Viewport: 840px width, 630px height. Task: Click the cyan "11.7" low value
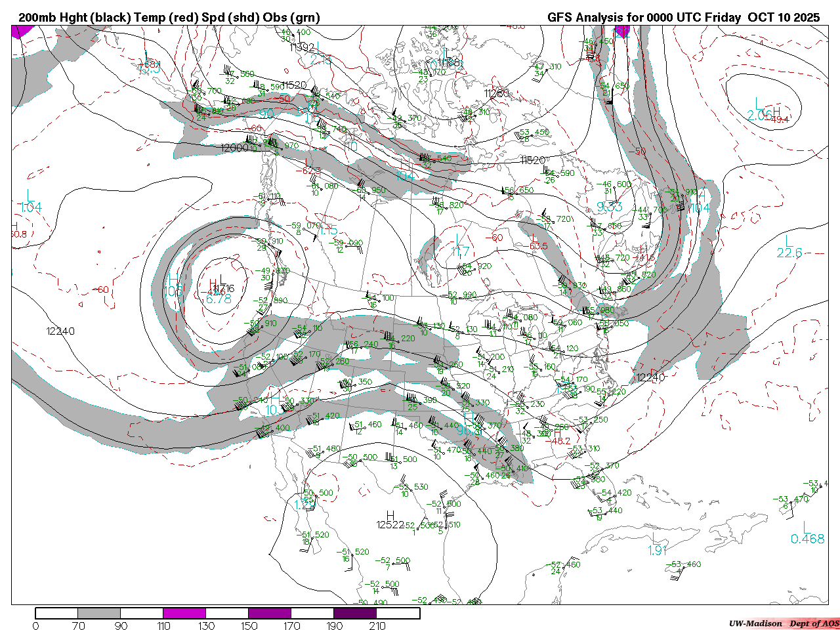tap(461, 252)
